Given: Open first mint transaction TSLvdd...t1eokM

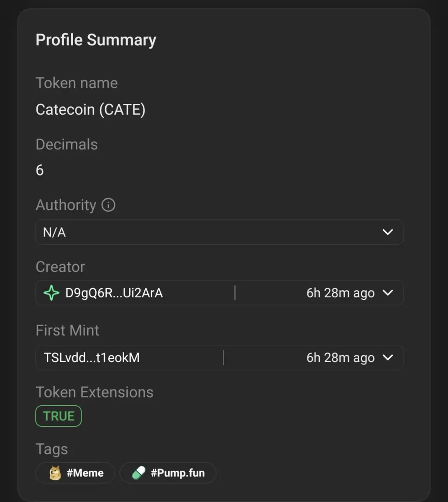Looking at the screenshot, I should point(92,358).
